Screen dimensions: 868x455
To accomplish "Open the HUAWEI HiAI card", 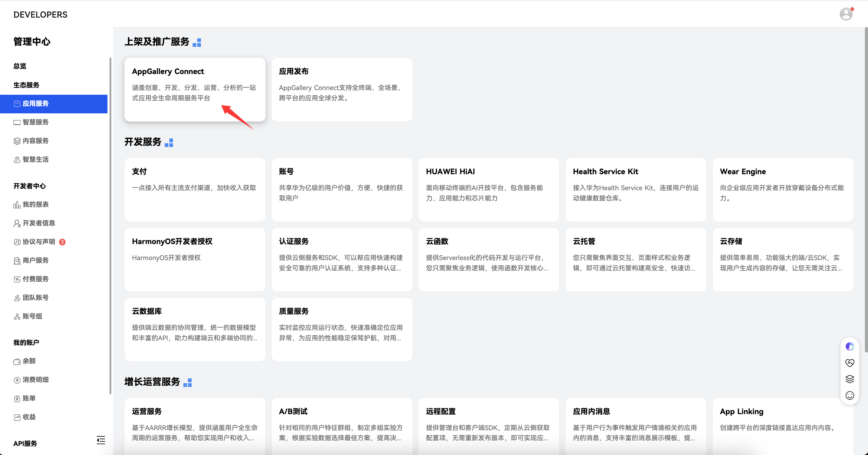I will [489, 189].
